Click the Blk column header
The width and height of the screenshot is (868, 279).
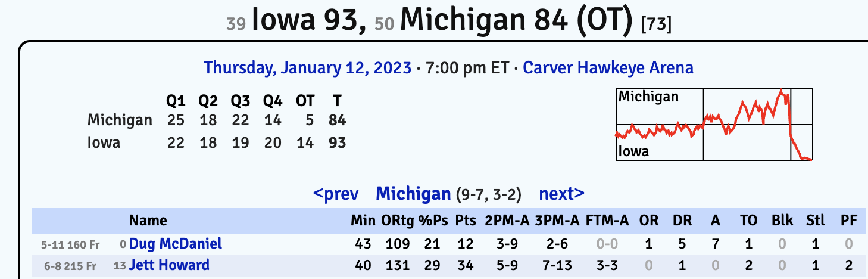tap(781, 221)
